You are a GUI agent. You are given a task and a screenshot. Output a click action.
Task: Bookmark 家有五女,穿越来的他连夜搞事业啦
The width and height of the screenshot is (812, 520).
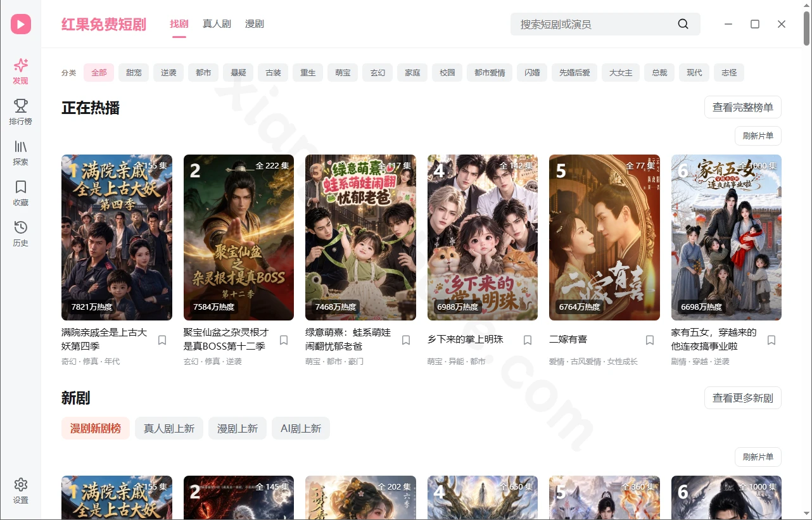click(771, 340)
